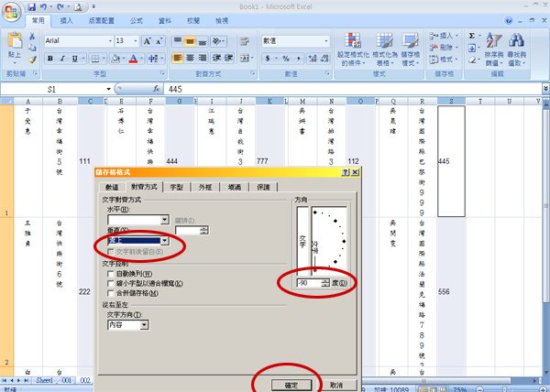Click the Find & Select binoculars icon
Screen dimensions: 550x392
coord(516,40)
